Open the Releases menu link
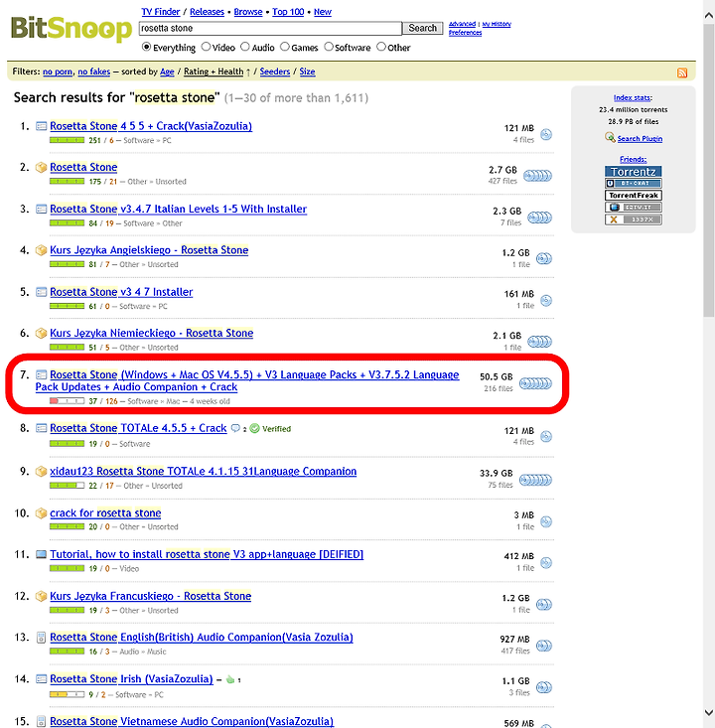 [208, 12]
